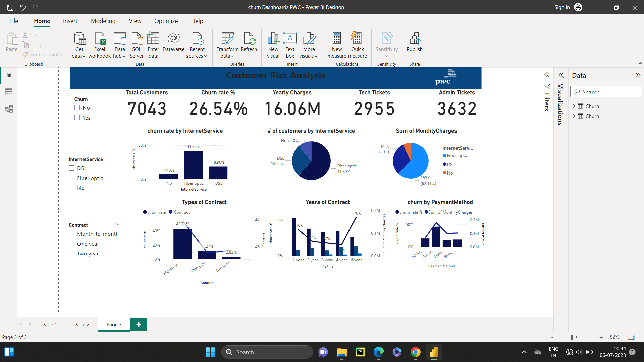This screenshot has height=362, width=644.
Task: Enable the Churn Yes checkbox
Action: pyautogui.click(x=77, y=117)
